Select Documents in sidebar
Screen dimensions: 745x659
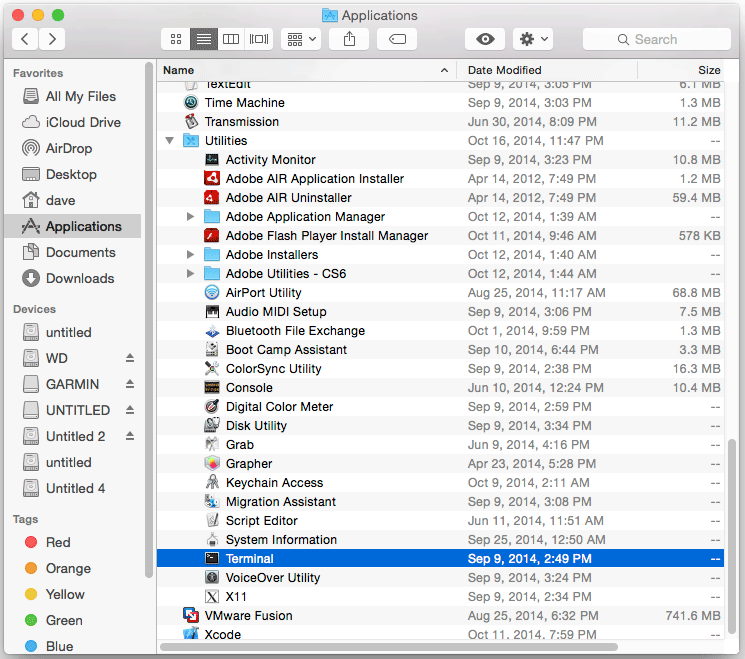pos(73,252)
